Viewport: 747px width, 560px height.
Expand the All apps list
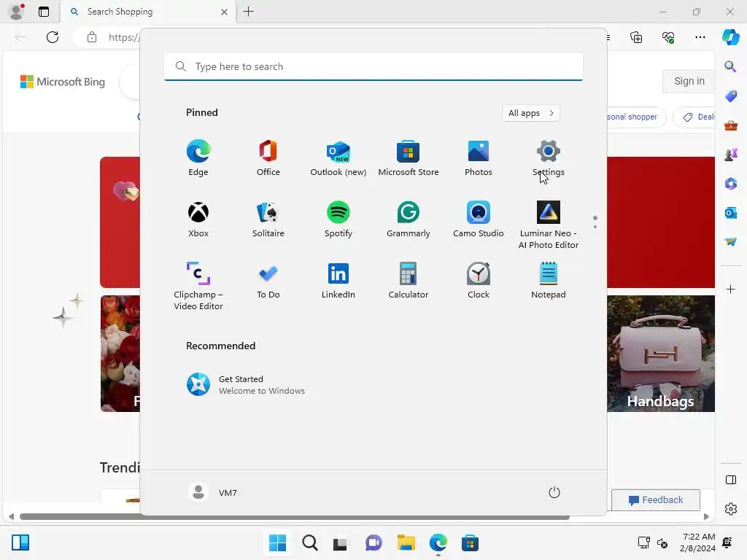pos(531,113)
